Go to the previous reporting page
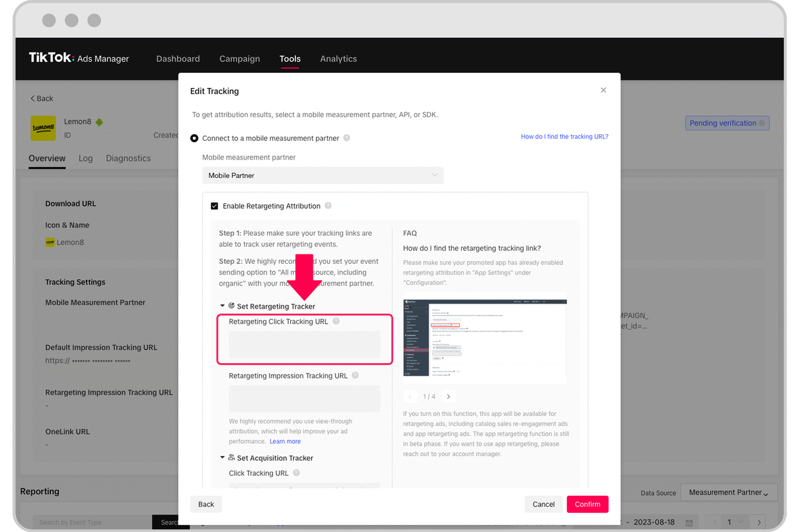Viewport: 799px width, 532px height. [713, 522]
